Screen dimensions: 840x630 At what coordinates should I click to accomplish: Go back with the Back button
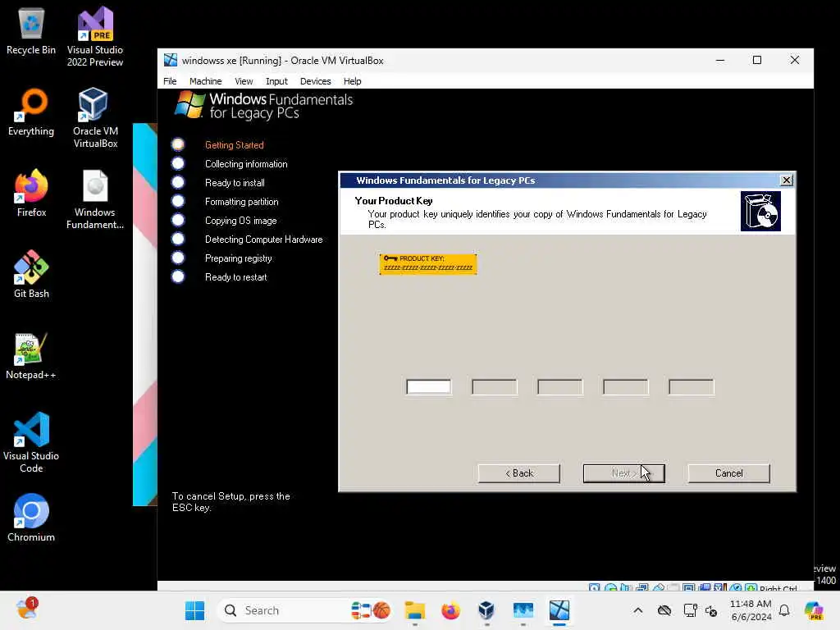(x=518, y=473)
